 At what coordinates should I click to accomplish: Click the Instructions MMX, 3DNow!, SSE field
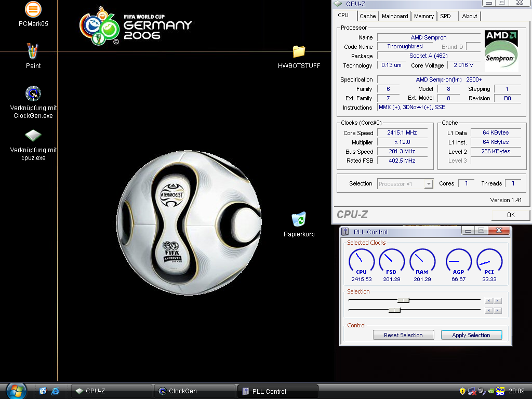449,107
